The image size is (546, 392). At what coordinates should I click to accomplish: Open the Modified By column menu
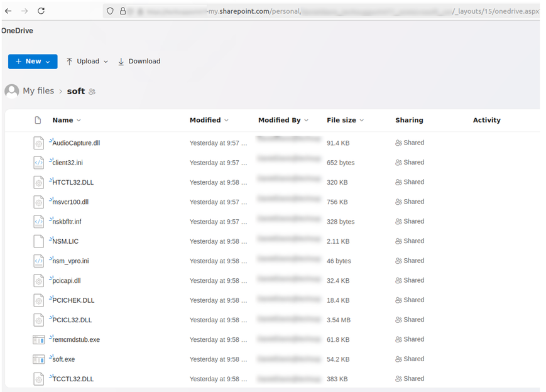click(306, 121)
